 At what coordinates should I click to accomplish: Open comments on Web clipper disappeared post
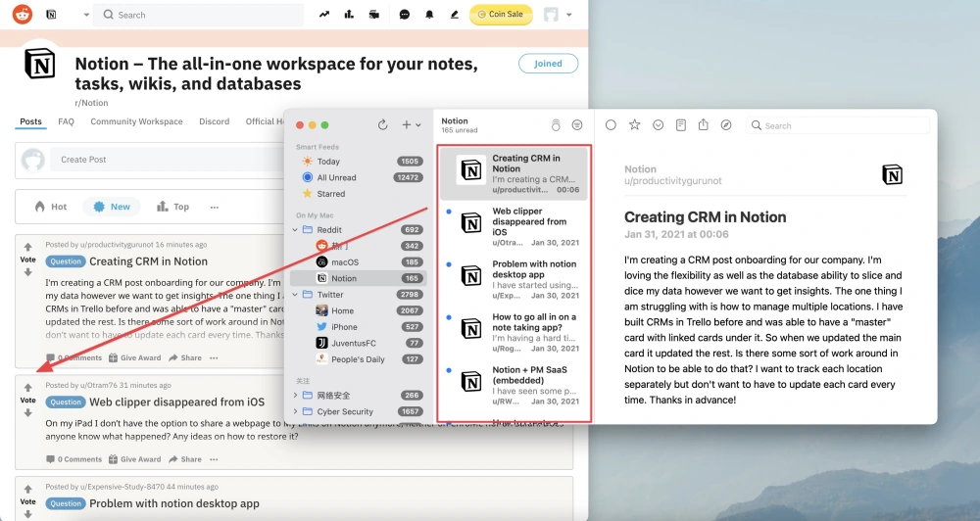[x=73, y=459]
